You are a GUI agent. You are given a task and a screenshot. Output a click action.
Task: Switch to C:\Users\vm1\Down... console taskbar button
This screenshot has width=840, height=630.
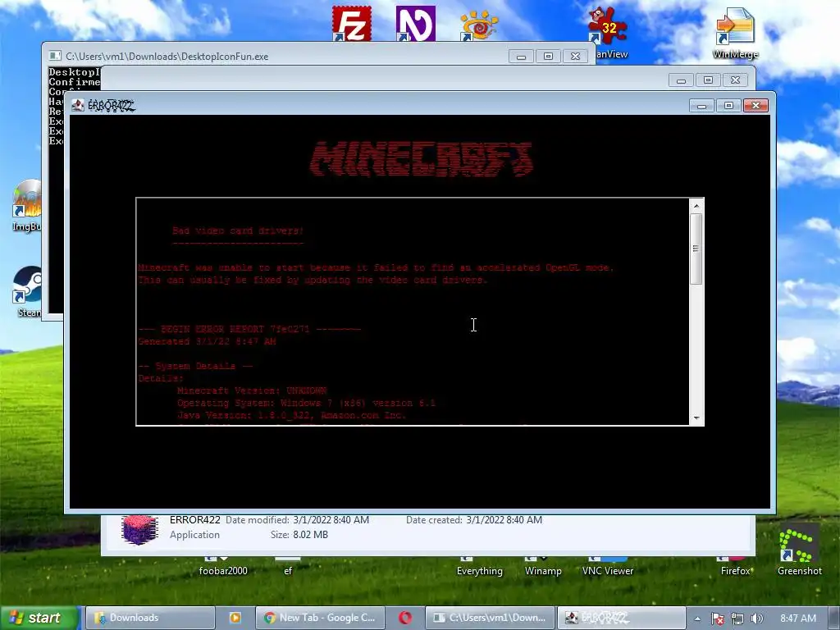(491, 618)
